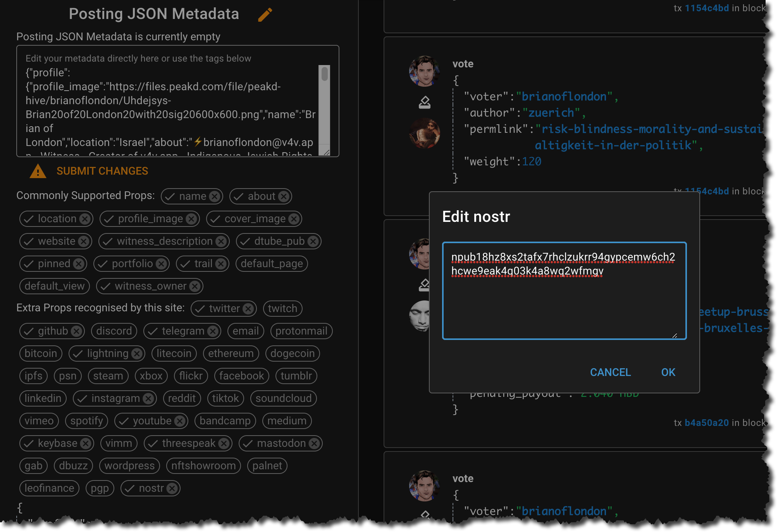Select the litecoin prop chip
This screenshot has width=778, height=532.
174,354
